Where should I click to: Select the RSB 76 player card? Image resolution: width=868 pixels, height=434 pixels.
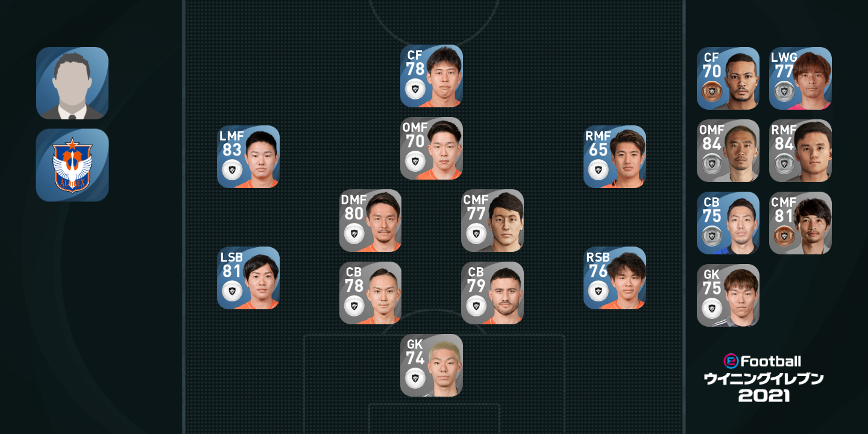pos(615,278)
